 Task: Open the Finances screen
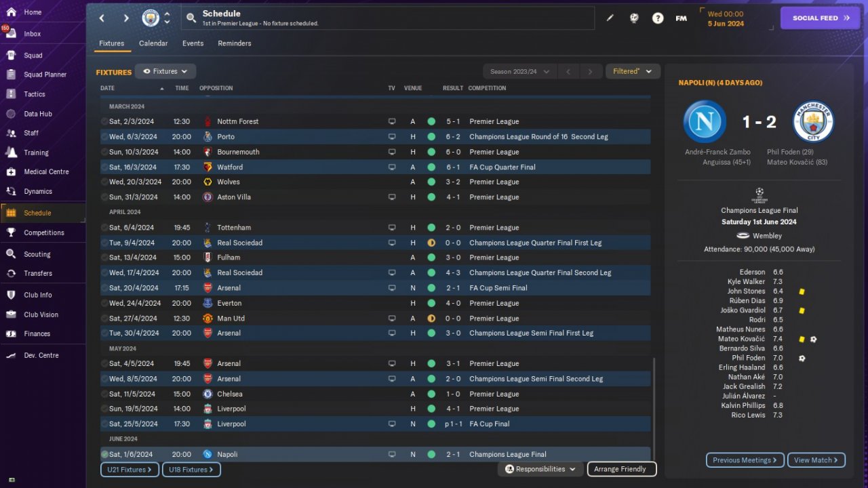tap(43, 333)
